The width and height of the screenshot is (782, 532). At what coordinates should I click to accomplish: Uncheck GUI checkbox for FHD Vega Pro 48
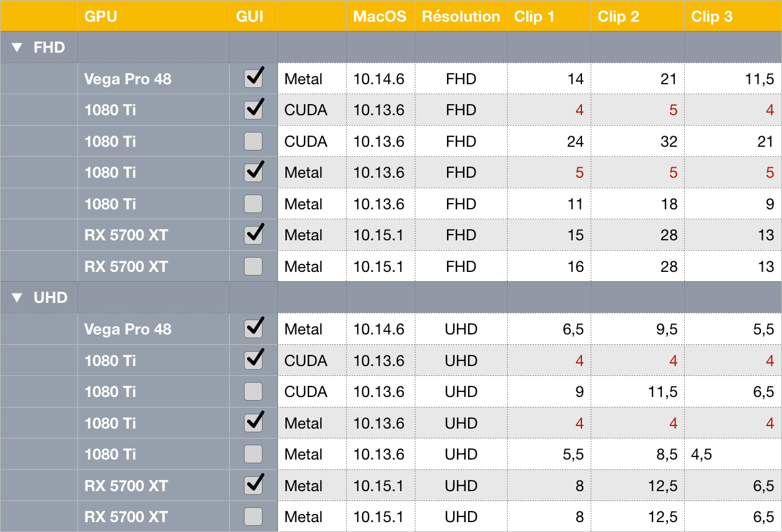253,79
